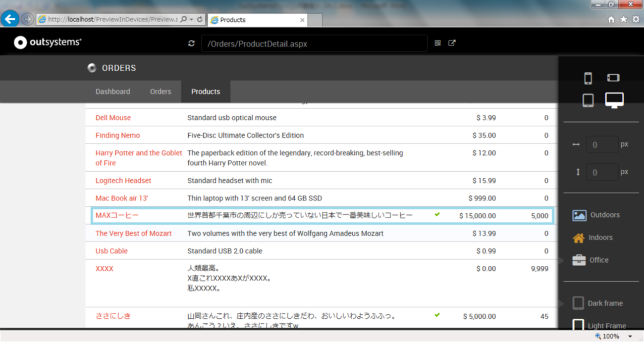Viewport: 644px width, 342px height.
Task: Switch to the Orders tab
Action: pyautogui.click(x=161, y=92)
